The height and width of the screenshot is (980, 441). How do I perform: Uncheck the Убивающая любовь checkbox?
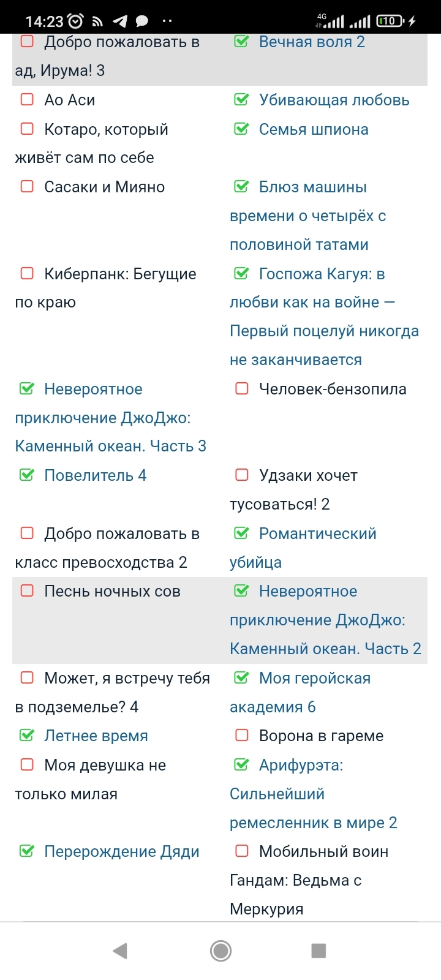(x=242, y=100)
